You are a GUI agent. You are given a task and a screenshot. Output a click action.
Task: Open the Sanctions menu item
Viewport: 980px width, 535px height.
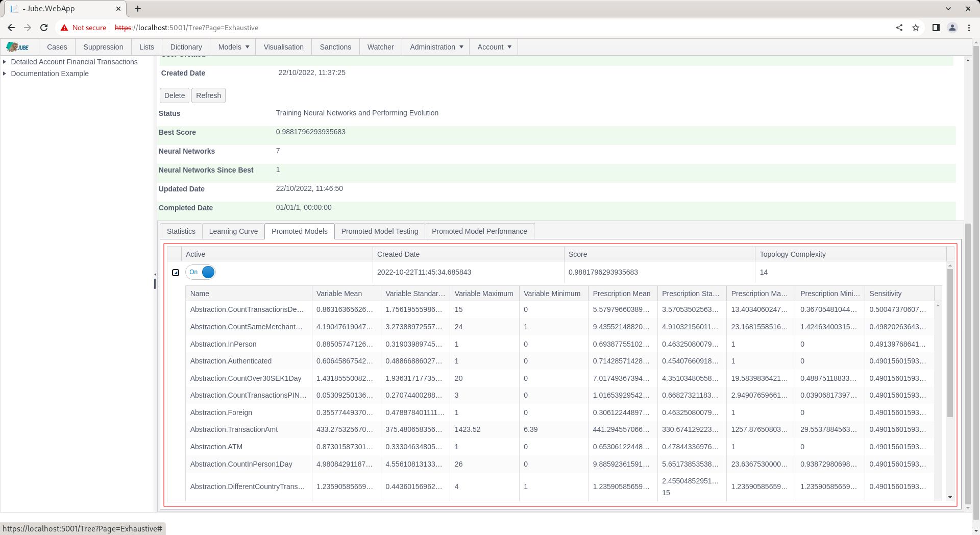[x=335, y=47]
